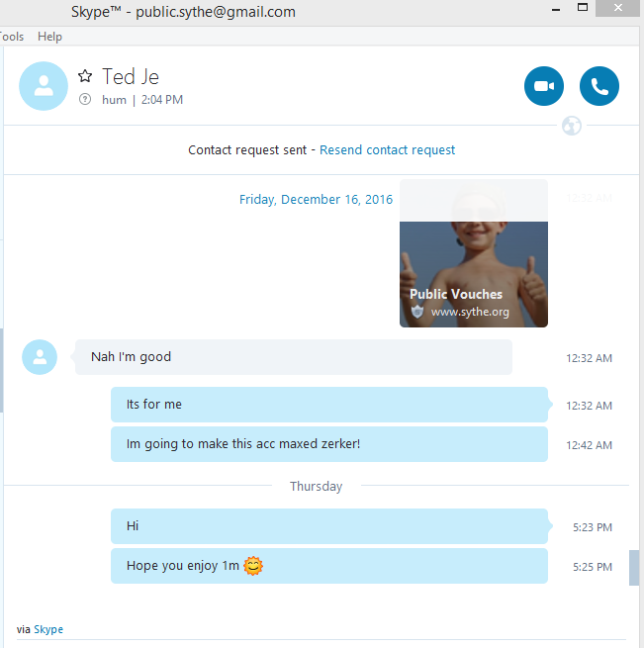Click the globe icon below call buttons
This screenshot has height=648, width=644.
tap(572, 126)
